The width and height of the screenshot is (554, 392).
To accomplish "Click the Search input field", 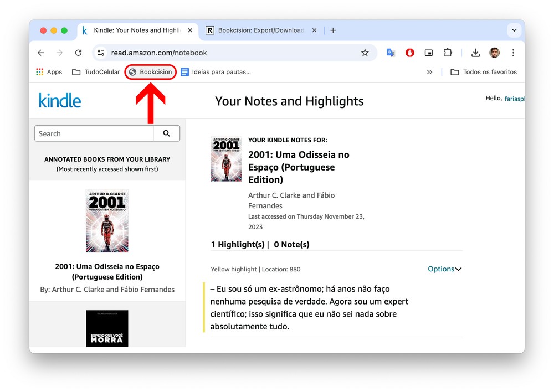I will pyautogui.click(x=94, y=133).
